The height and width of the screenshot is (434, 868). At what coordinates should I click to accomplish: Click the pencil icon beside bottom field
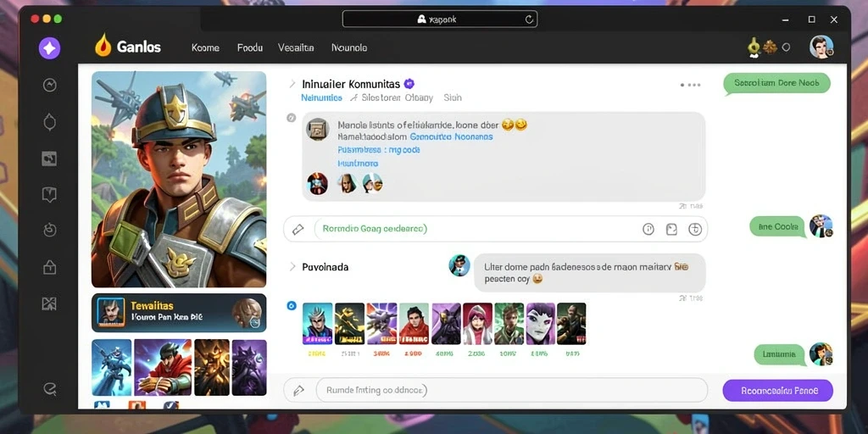(298, 390)
